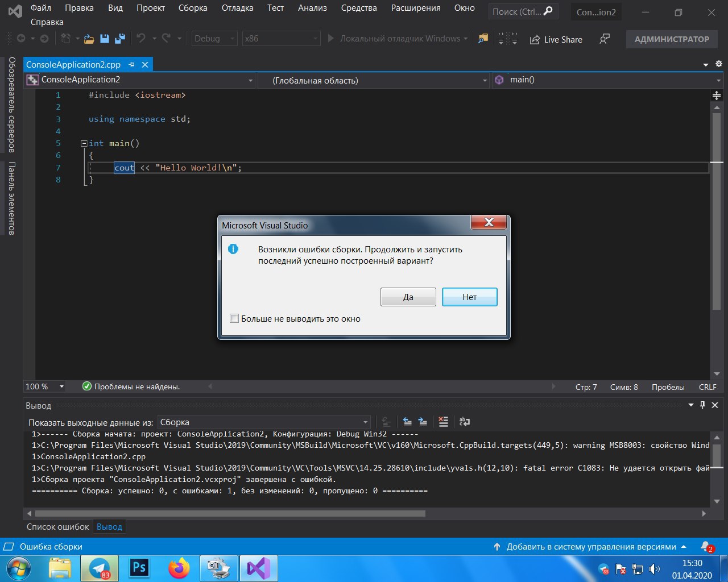The width and height of the screenshot is (728, 582).
Task: Start 'Локальный отладчик Windows'
Action: click(398, 39)
